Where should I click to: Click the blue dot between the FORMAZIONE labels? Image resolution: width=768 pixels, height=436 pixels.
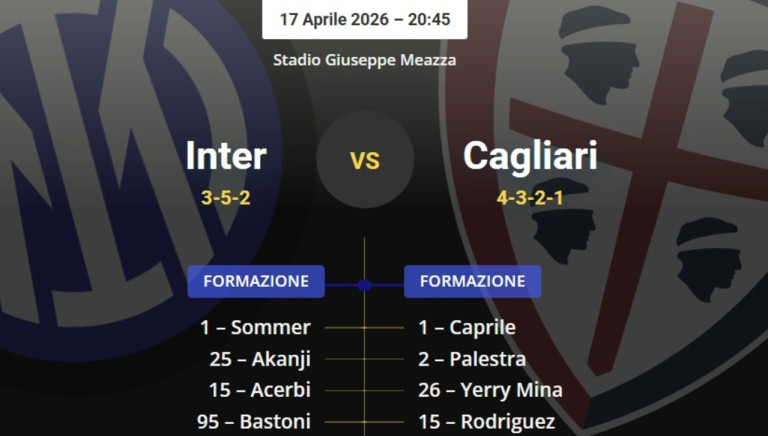point(364,285)
